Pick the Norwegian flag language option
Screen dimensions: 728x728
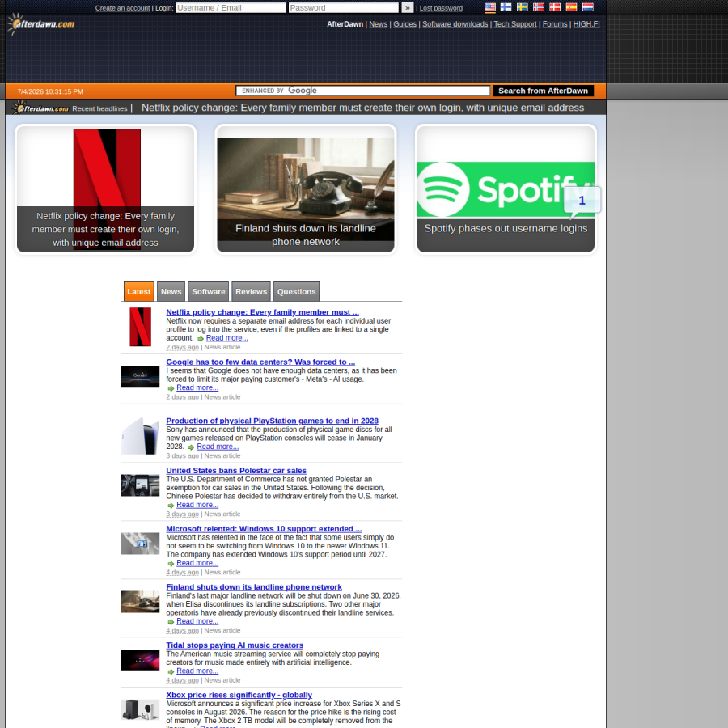[539, 7]
